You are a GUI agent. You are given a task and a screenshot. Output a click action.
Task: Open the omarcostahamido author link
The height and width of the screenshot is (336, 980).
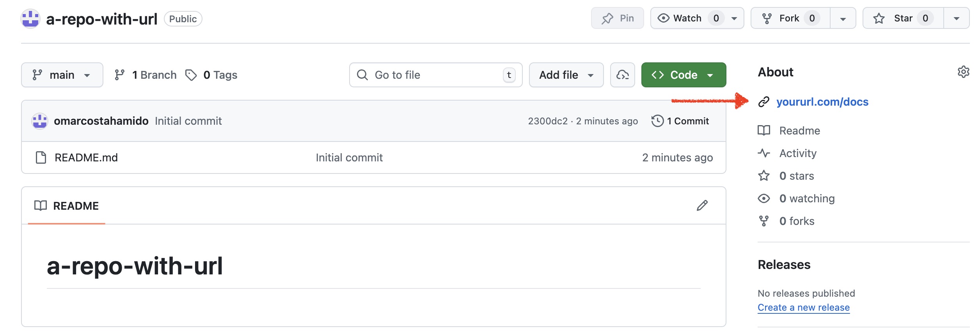[x=101, y=121]
